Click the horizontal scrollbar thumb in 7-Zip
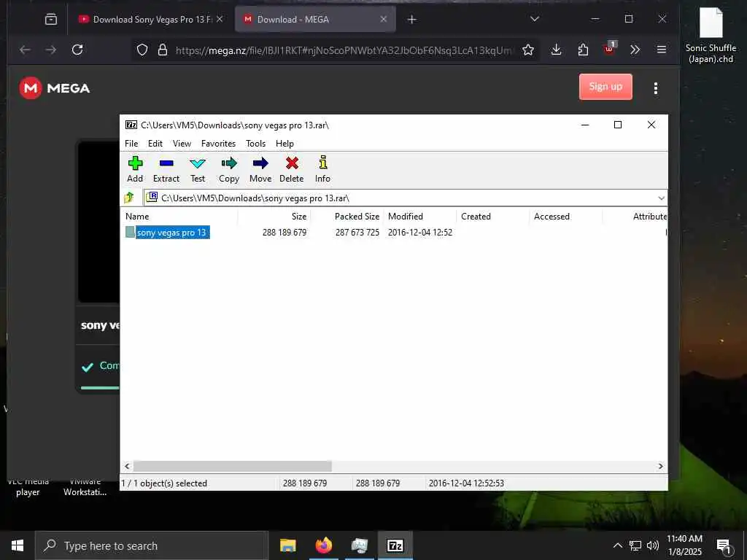Image resolution: width=747 pixels, height=560 pixels. (x=233, y=466)
